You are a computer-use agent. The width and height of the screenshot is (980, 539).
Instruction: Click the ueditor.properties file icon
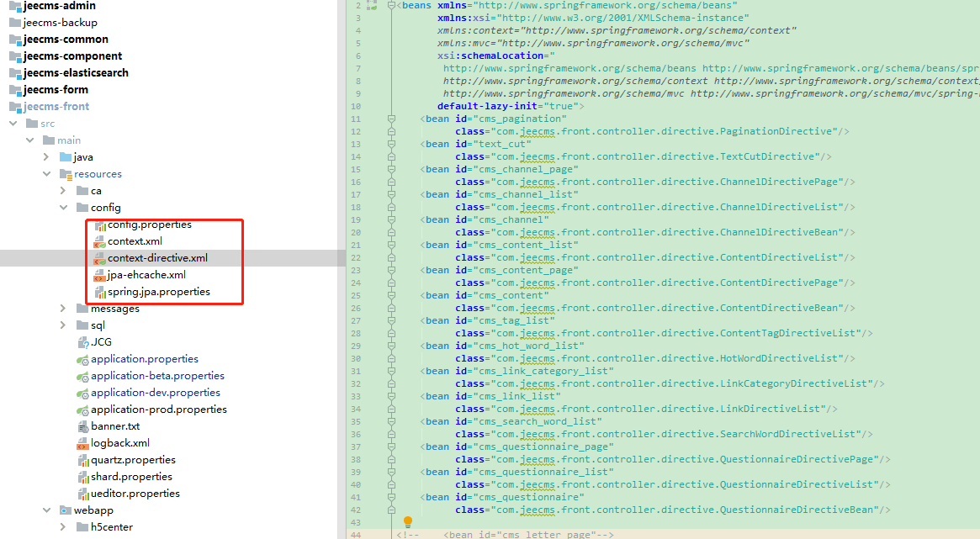82,494
